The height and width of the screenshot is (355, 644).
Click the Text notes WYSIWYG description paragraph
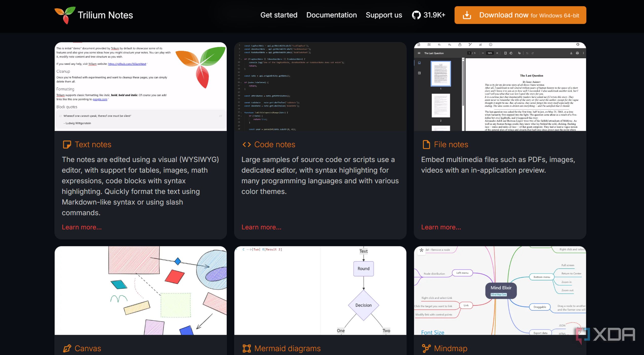(x=140, y=186)
